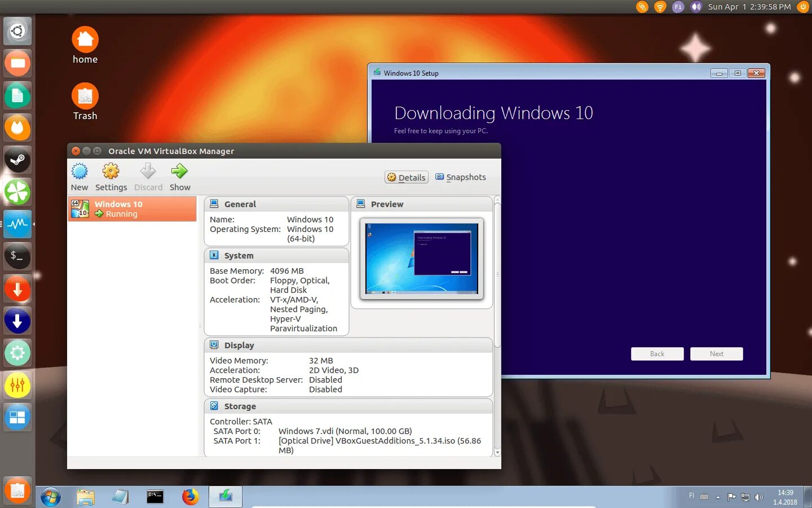Open the green document editor dock icon
Viewport: 812px width, 508px height.
point(17,96)
